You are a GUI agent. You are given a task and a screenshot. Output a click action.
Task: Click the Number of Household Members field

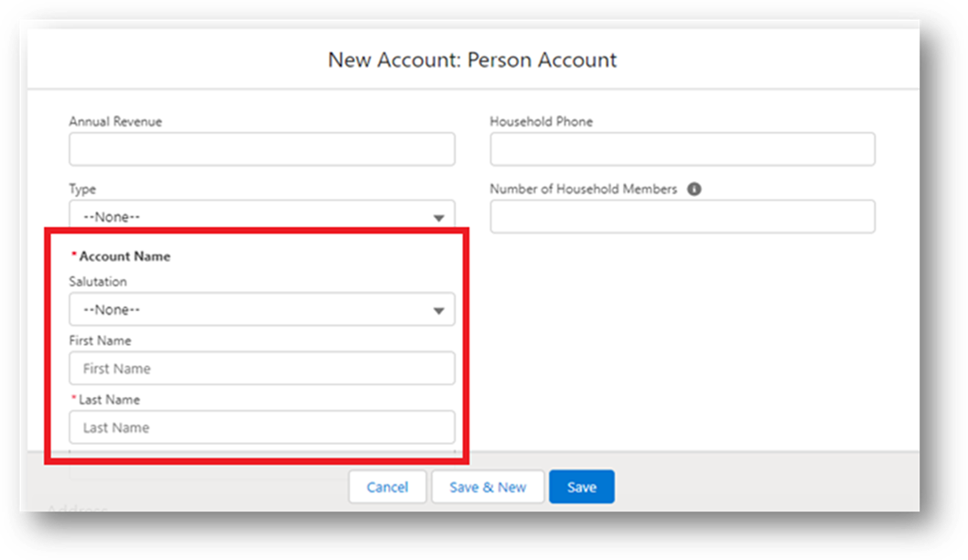pyautogui.click(x=683, y=216)
